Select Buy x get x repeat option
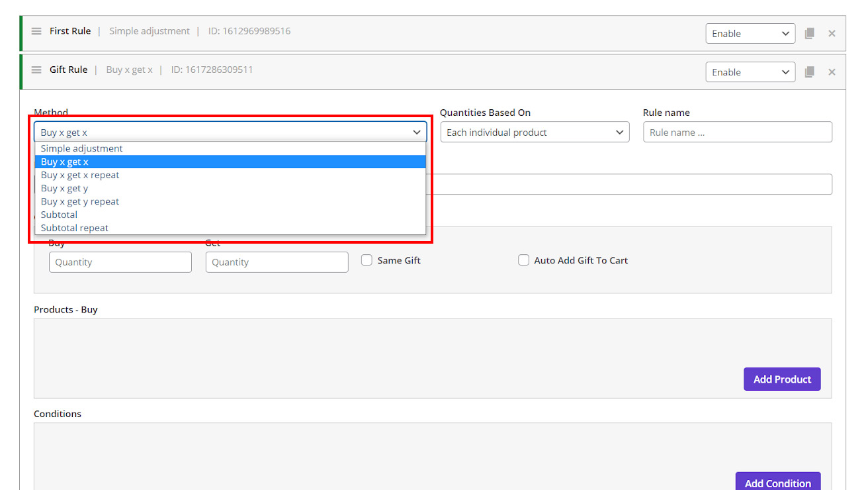Viewport: 868px width, 490px height. [x=80, y=175]
